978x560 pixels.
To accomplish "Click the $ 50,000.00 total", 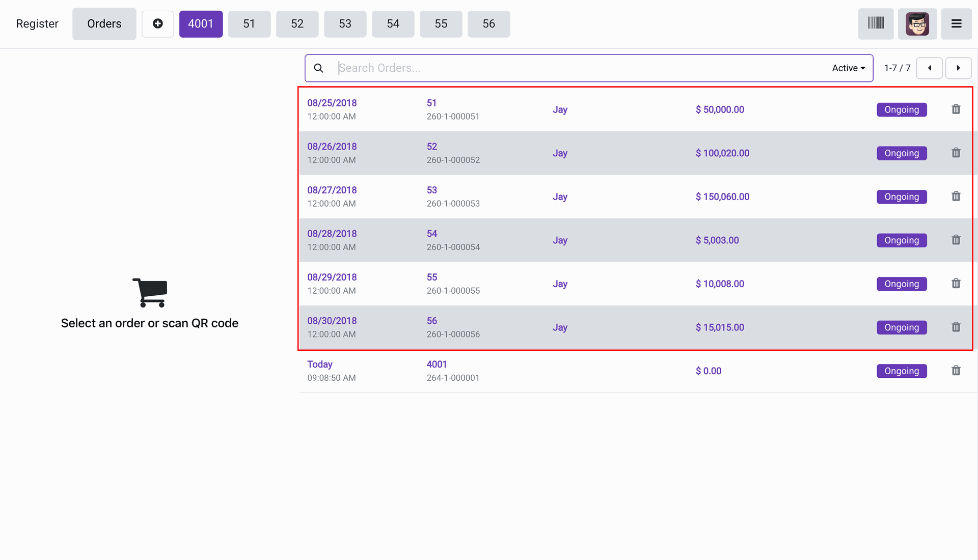I will click(720, 109).
